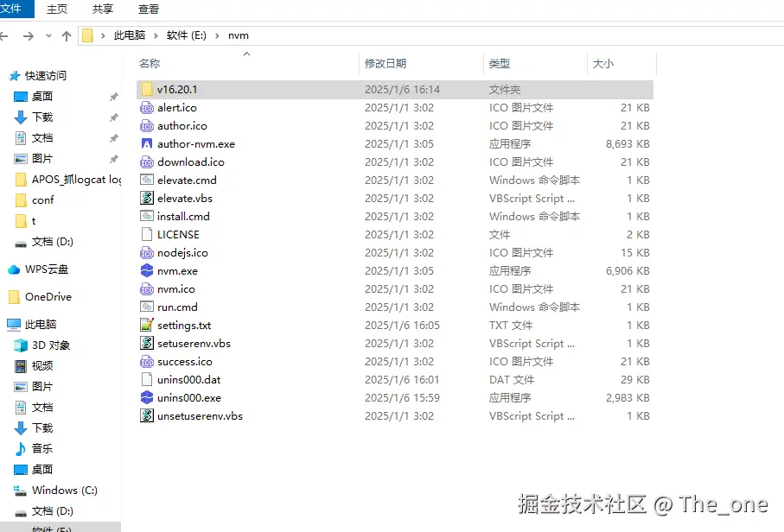784x532 pixels.
Task: Switch to the 主页 ribbon tab
Action: (57, 9)
